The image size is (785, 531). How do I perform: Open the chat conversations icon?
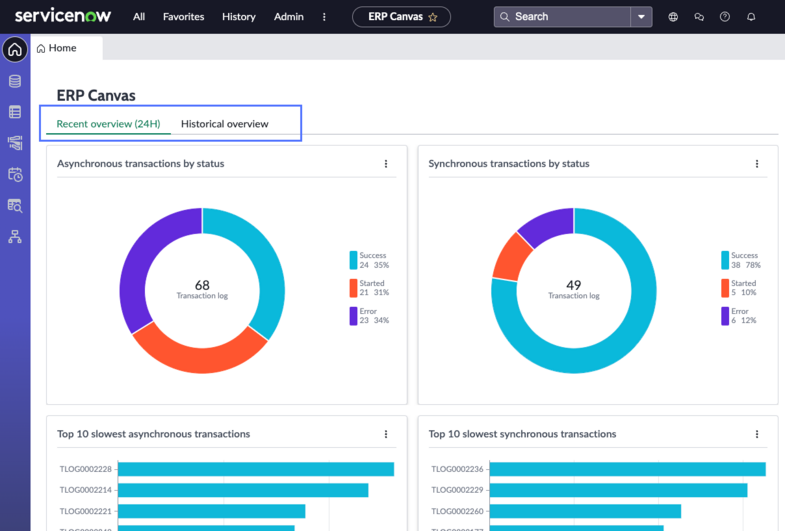click(699, 17)
